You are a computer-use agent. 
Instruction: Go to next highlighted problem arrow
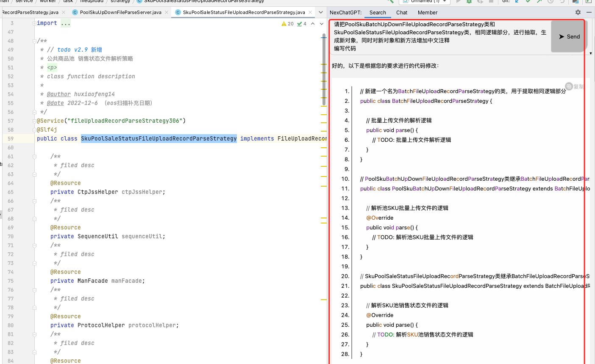click(321, 24)
